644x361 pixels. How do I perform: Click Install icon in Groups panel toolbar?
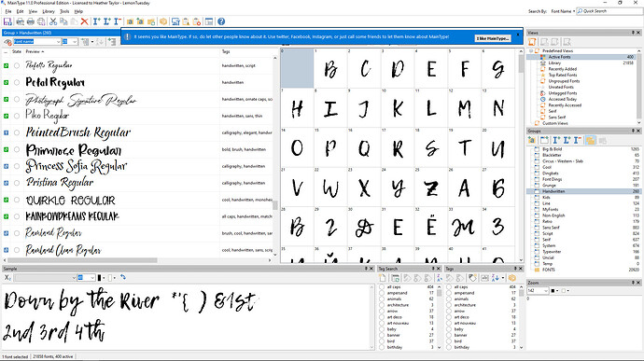556,141
